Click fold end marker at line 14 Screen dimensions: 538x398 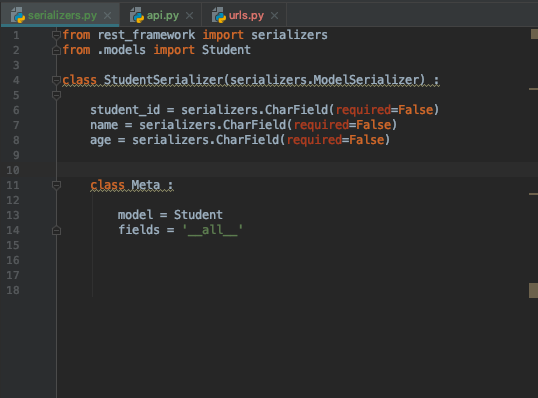(x=56, y=231)
